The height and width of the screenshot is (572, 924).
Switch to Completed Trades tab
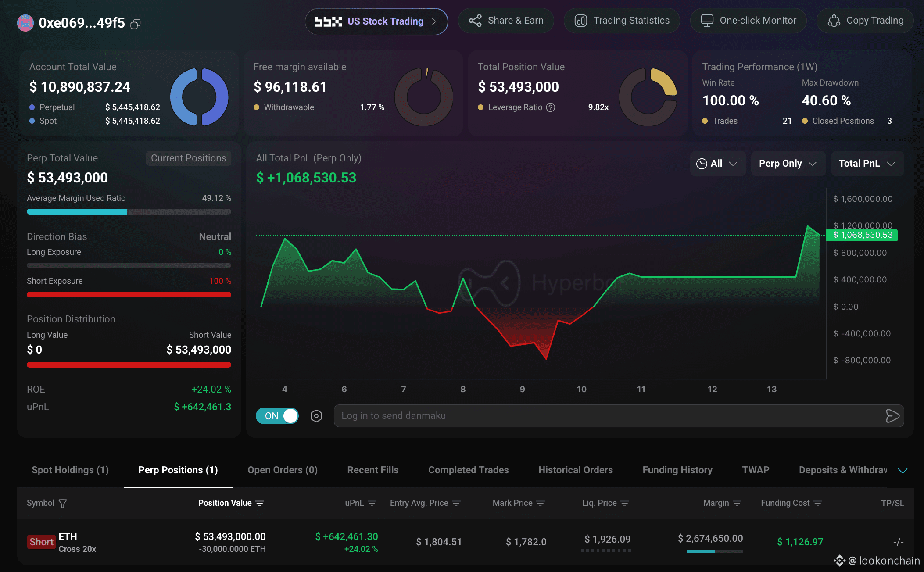469,470
